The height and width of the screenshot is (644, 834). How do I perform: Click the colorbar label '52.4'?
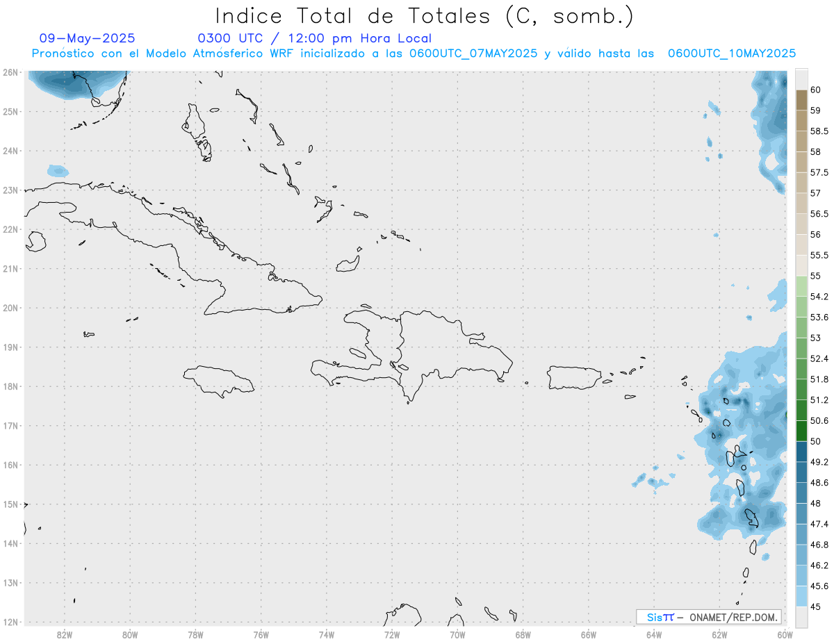(x=819, y=358)
